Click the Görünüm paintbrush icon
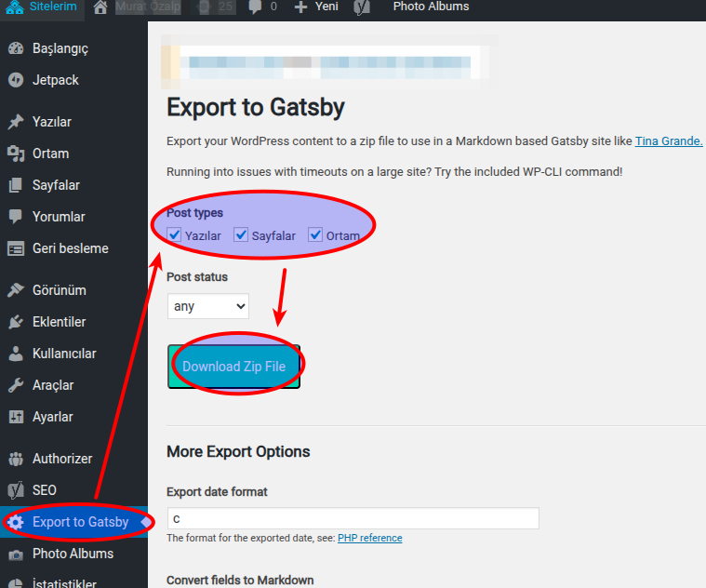Image resolution: width=706 pixels, height=588 pixels. click(x=16, y=290)
